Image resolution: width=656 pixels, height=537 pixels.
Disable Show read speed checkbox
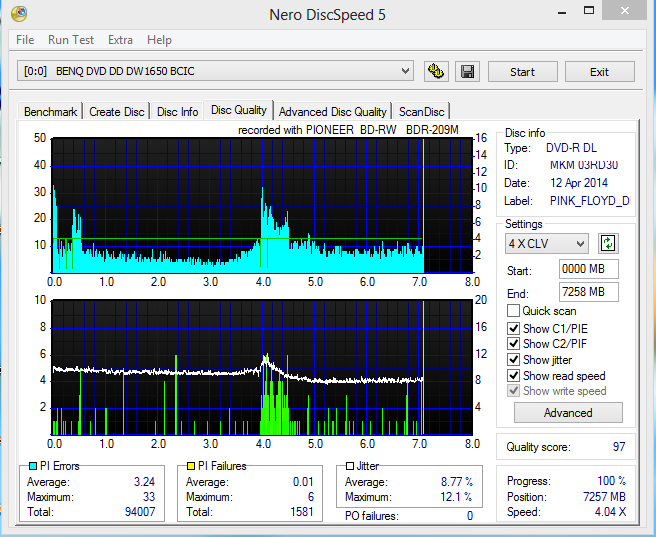513,376
